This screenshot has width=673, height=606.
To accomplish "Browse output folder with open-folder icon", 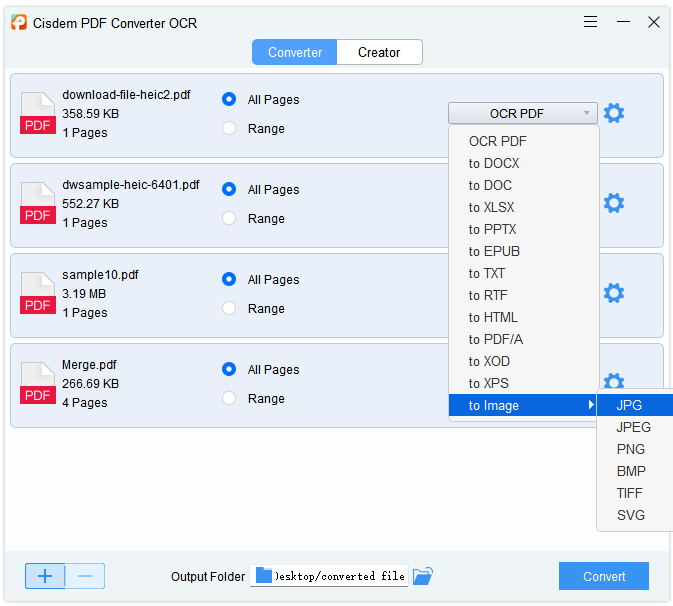I will click(x=423, y=576).
